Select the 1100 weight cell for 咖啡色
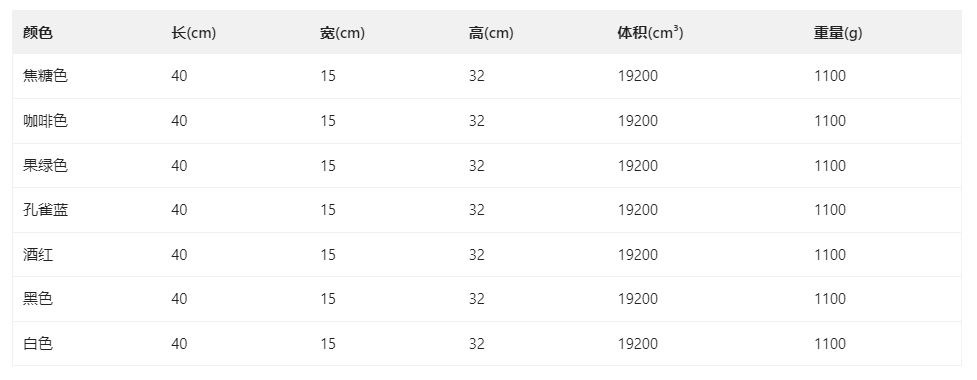 (x=830, y=121)
